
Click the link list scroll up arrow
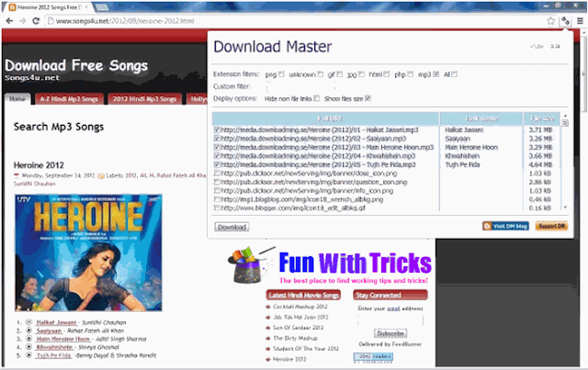(565, 116)
